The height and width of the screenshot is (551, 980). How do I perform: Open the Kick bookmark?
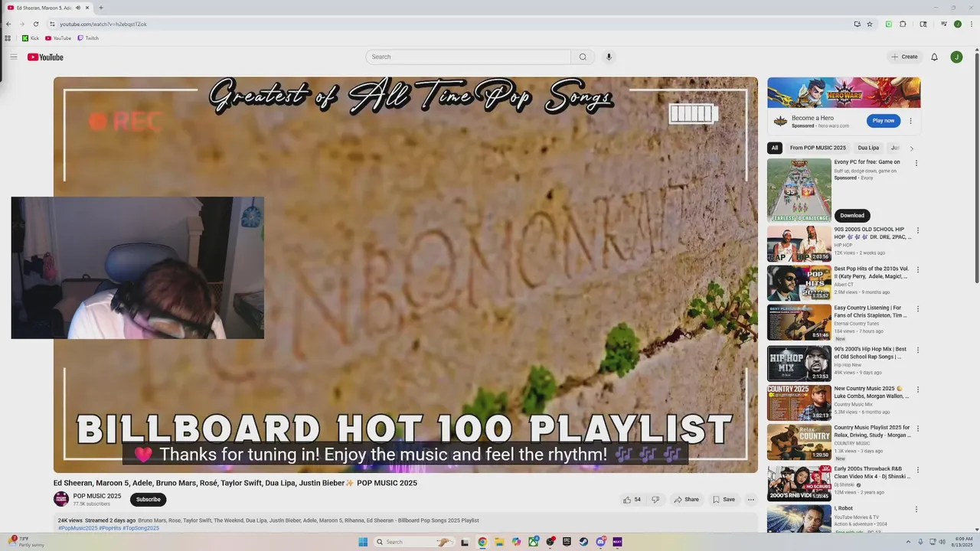[x=31, y=38]
